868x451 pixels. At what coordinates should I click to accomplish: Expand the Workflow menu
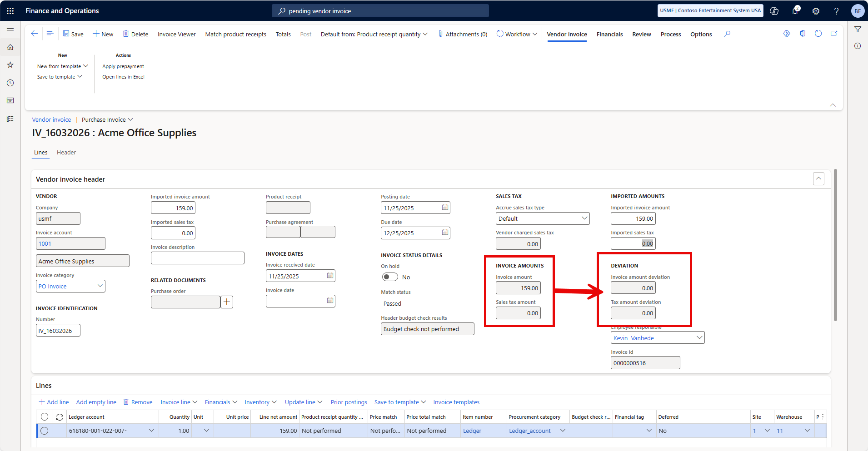tap(517, 34)
